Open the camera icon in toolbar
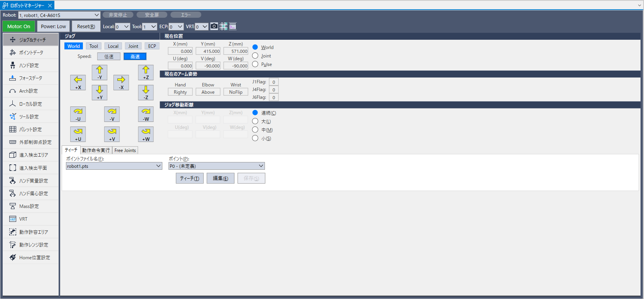644x299 pixels. (x=214, y=26)
